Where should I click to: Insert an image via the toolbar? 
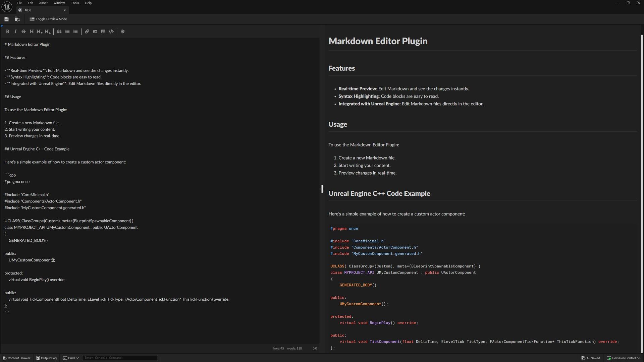(95, 32)
